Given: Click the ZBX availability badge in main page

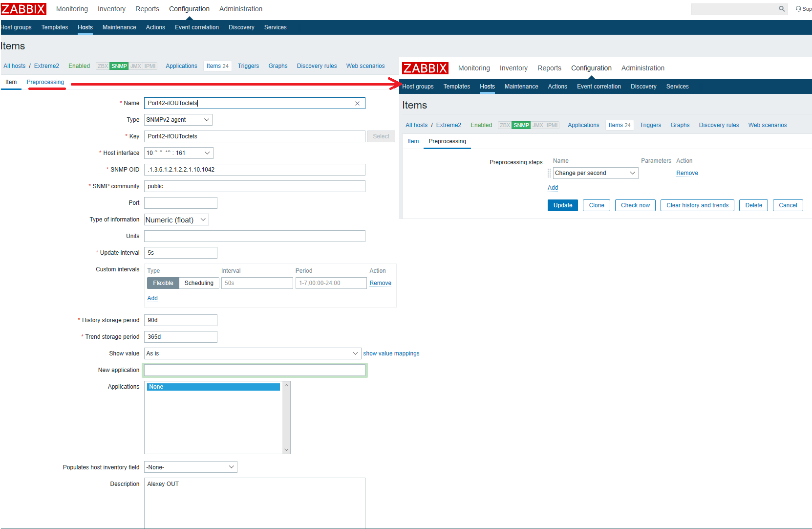Looking at the screenshot, I should (103, 66).
